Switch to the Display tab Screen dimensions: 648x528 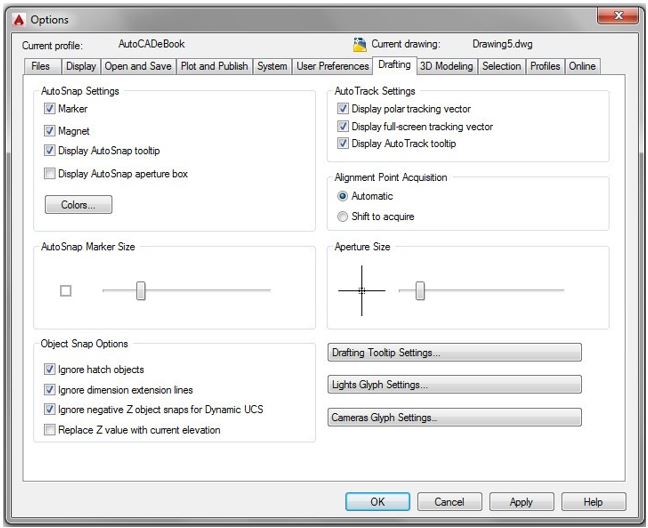coord(81,66)
